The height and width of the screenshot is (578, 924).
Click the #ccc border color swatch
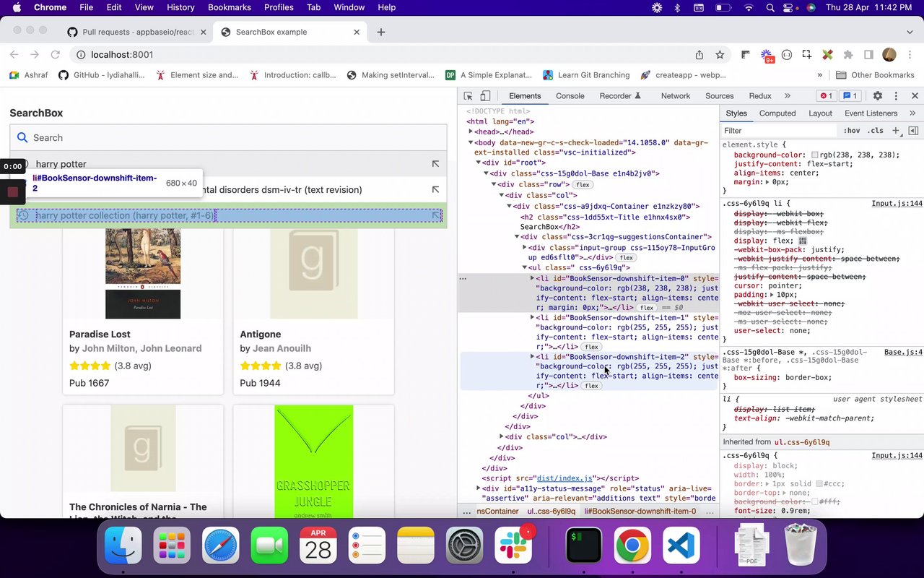(820, 484)
